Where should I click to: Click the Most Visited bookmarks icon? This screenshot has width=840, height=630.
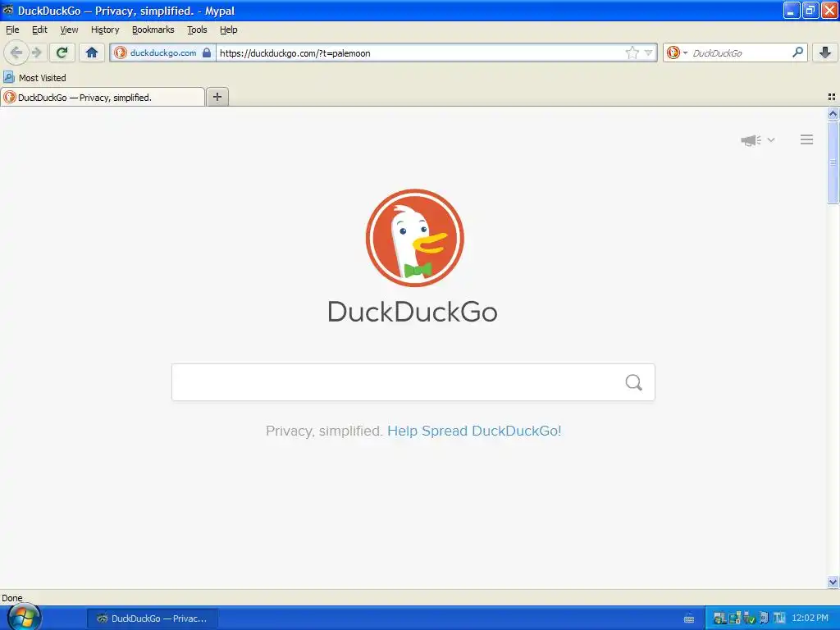tap(9, 77)
